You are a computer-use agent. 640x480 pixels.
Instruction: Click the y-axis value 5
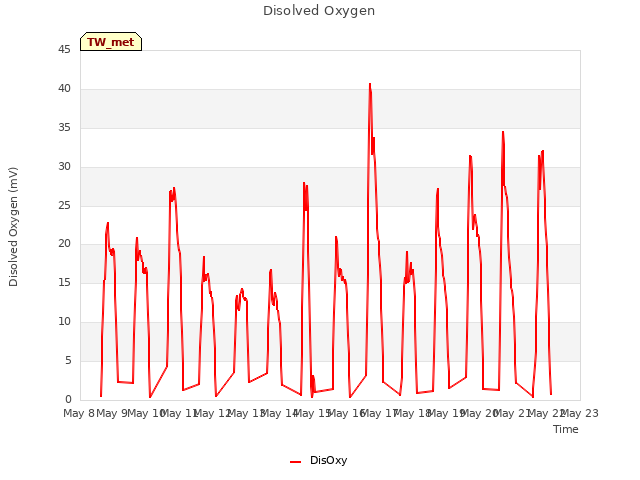coord(68,360)
